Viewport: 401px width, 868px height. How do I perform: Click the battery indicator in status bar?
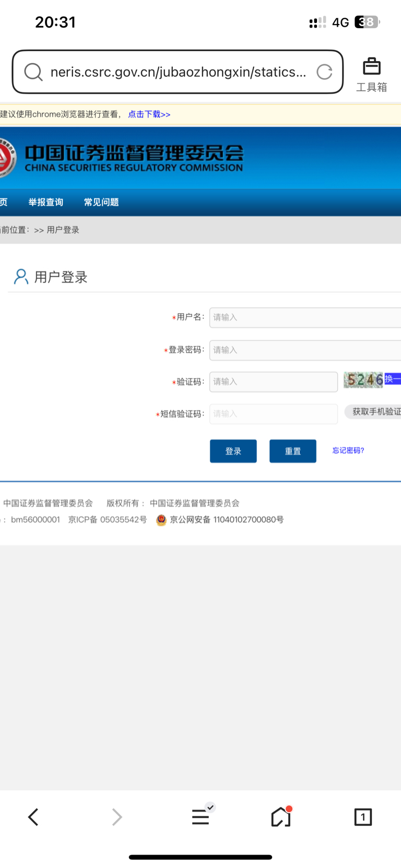click(368, 22)
